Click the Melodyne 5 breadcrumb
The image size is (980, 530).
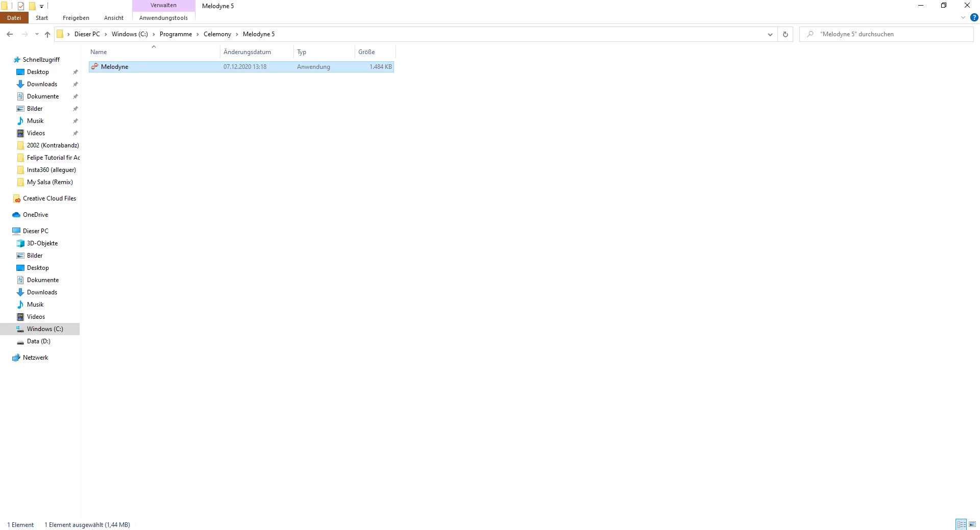click(x=259, y=34)
